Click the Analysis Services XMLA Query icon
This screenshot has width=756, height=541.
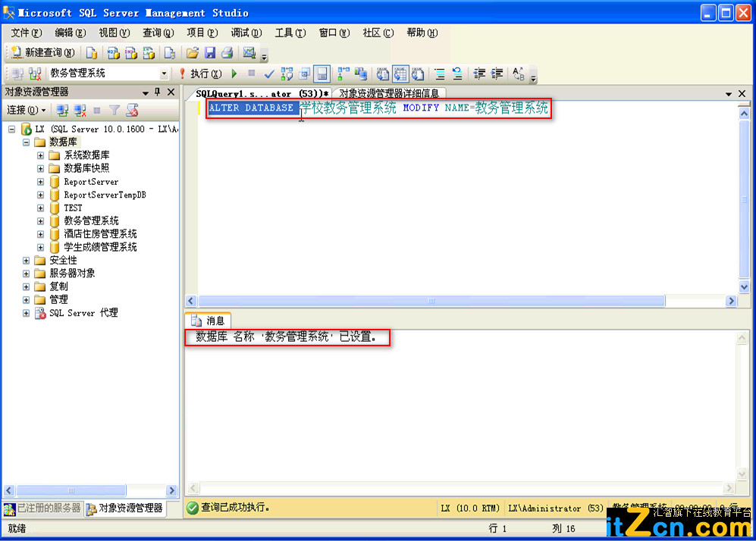point(149,52)
